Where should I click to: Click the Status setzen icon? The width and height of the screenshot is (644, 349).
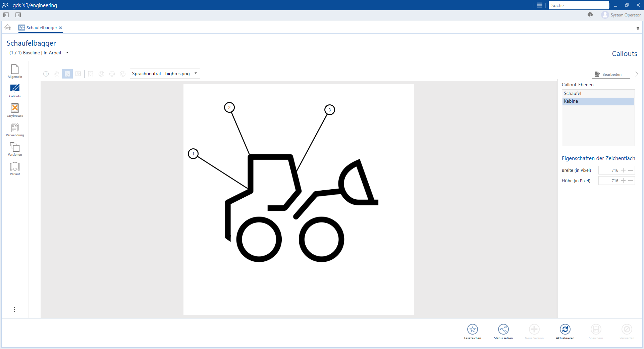coord(503,330)
